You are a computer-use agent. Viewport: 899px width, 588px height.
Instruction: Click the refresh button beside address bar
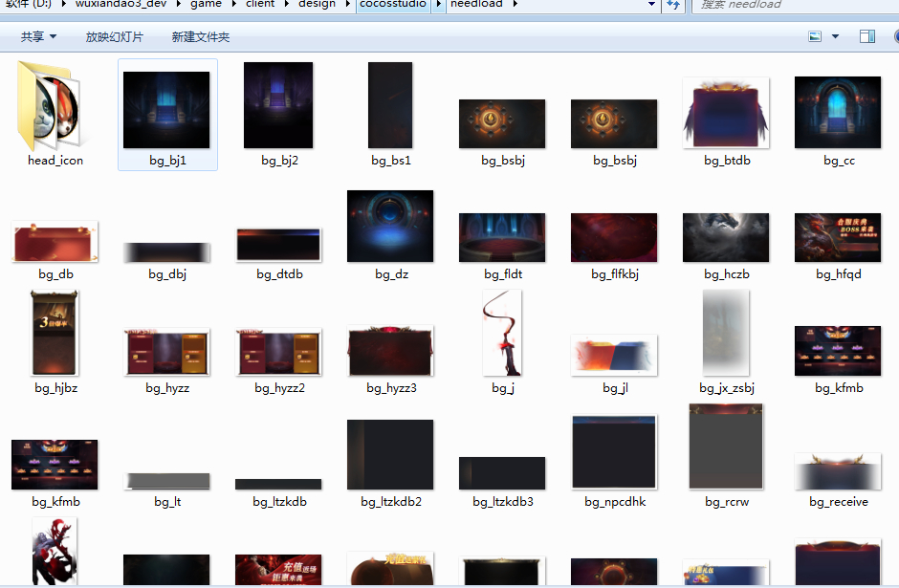pos(673,5)
